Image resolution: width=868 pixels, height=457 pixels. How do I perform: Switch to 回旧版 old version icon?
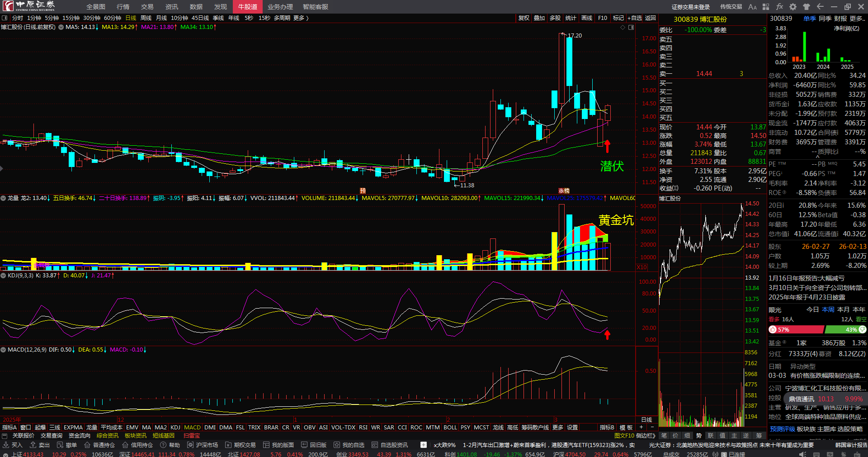304,445
